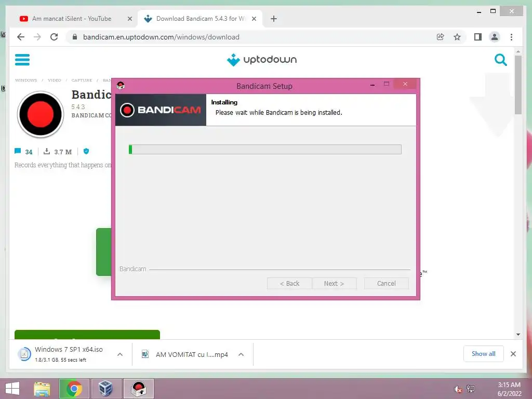Click the comments icon showing 34
532x399 pixels.
click(18, 151)
